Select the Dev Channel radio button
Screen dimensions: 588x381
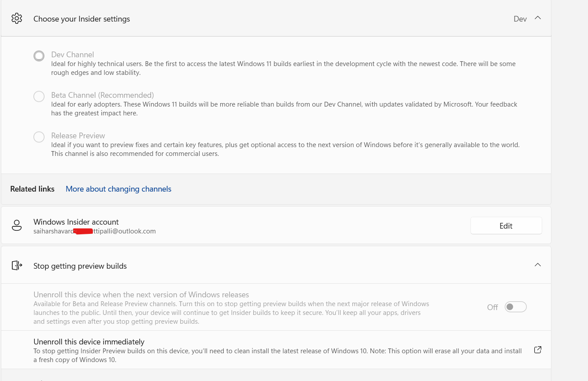pyautogui.click(x=39, y=56)
